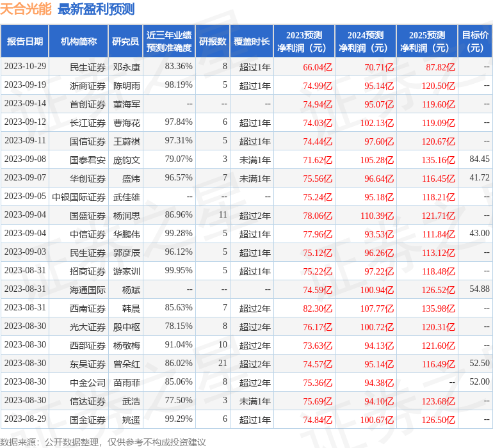
Task: Click the 目标价 column header
Action: [475, 41]
